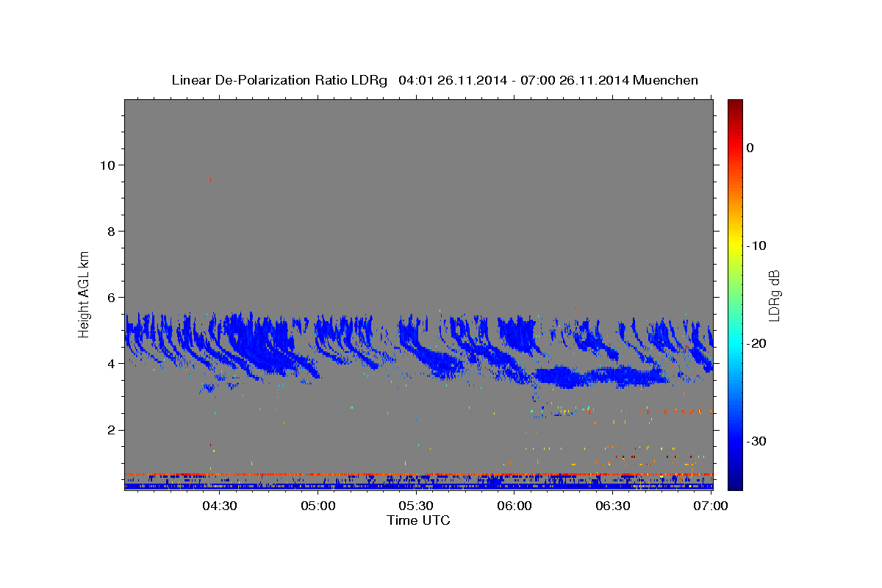
Task: Click the red-orange horizontal band near ground level
Action: tap(418, 475)
